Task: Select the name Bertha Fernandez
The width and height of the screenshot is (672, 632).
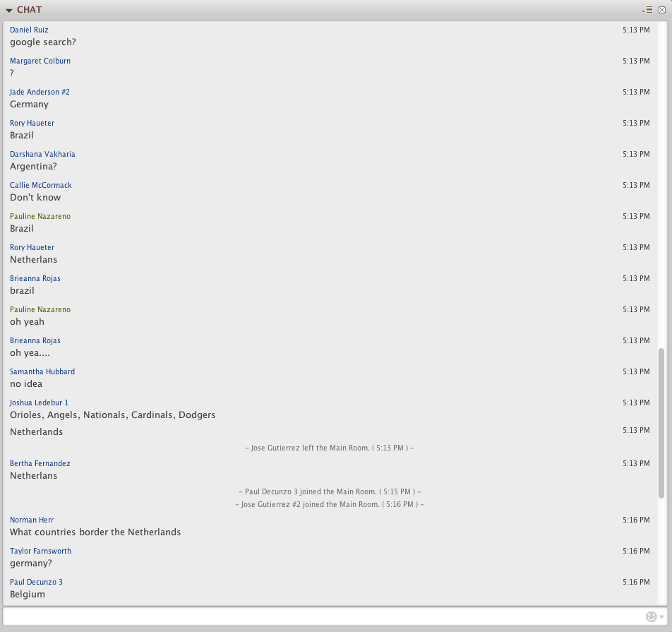Action: coord(40,463)
